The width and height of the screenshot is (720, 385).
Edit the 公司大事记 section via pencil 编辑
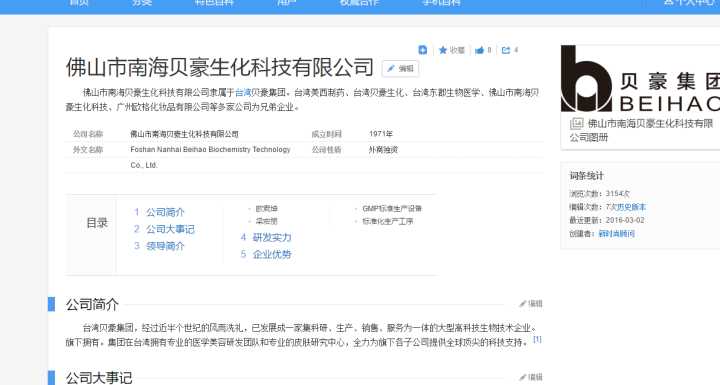point(531,377)
